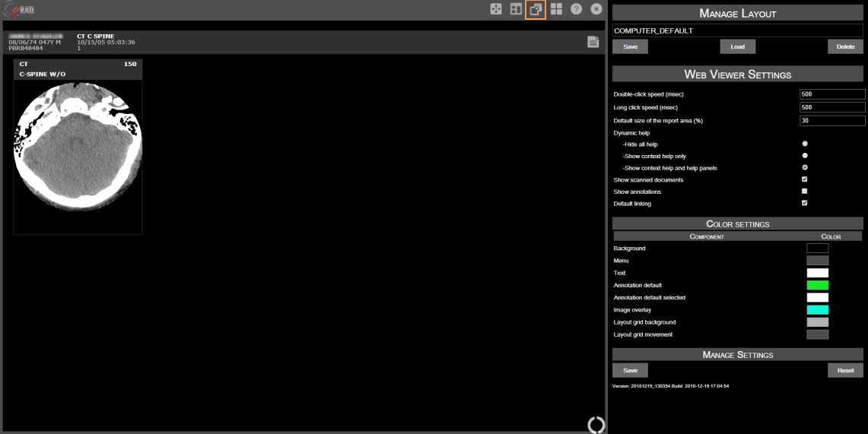Select the 'Hide all help' radio button
The height and width of the screenshot is (434, 868).
[805, 144]
